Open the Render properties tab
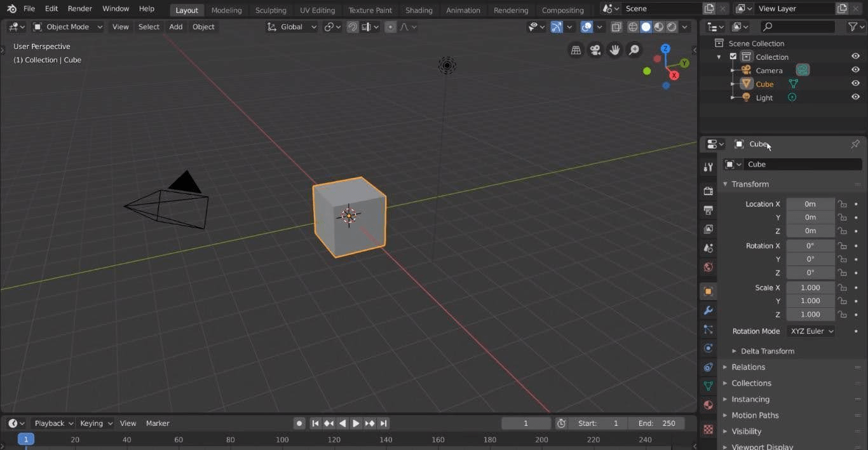The width and height of the screenshot is (868, 450). coord(708,191)
